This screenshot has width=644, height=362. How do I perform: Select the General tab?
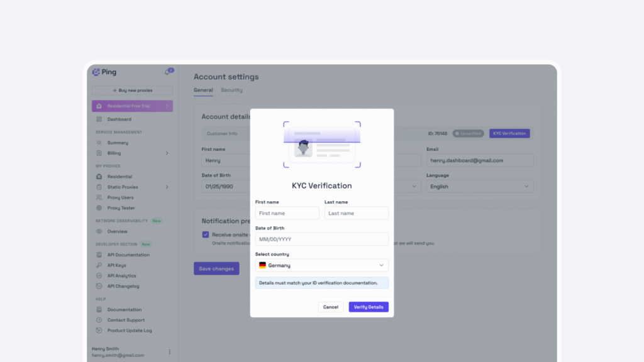coord(203,90)
